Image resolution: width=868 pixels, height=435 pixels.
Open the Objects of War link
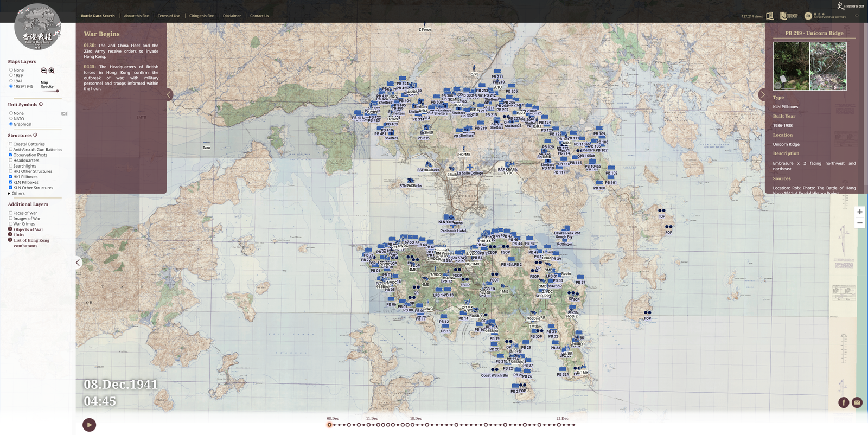click(x=28, y=229)
